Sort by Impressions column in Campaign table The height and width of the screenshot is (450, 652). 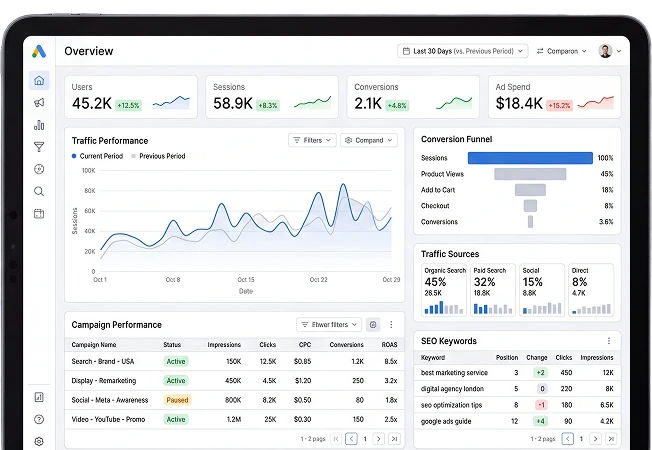click(224, 345)
